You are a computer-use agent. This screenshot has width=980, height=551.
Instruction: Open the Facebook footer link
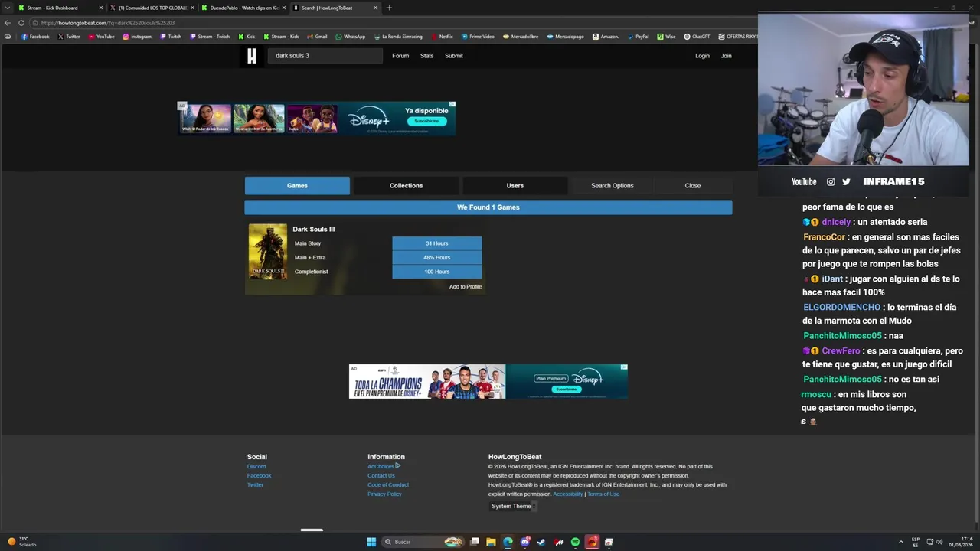[259, 475]
